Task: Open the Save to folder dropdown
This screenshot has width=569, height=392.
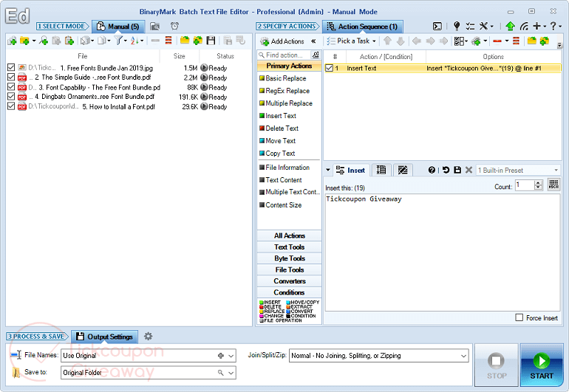Action: coord(231,373)
